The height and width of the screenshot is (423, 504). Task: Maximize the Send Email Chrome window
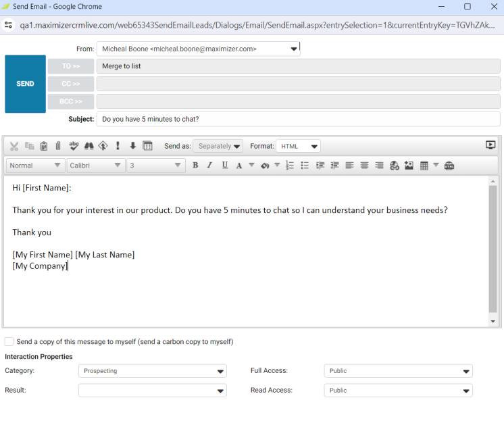click(x=468, y=7)
